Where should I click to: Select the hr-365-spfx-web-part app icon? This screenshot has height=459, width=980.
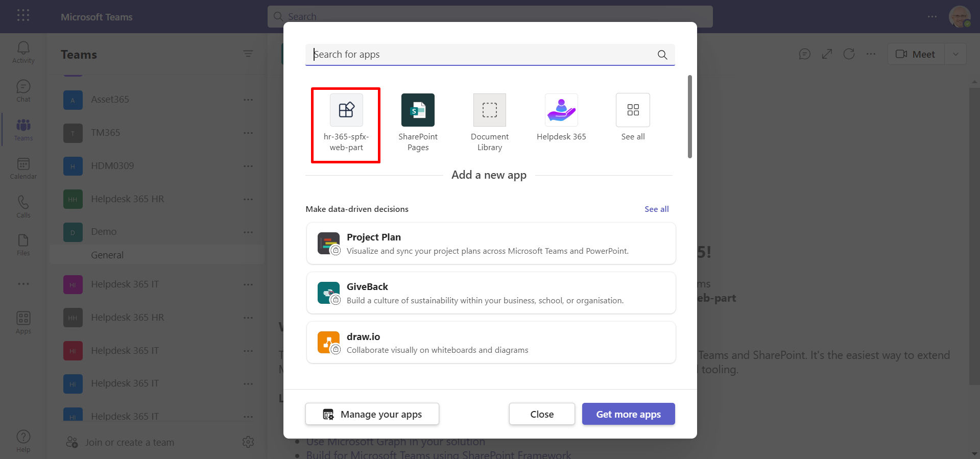coord(346,110)
